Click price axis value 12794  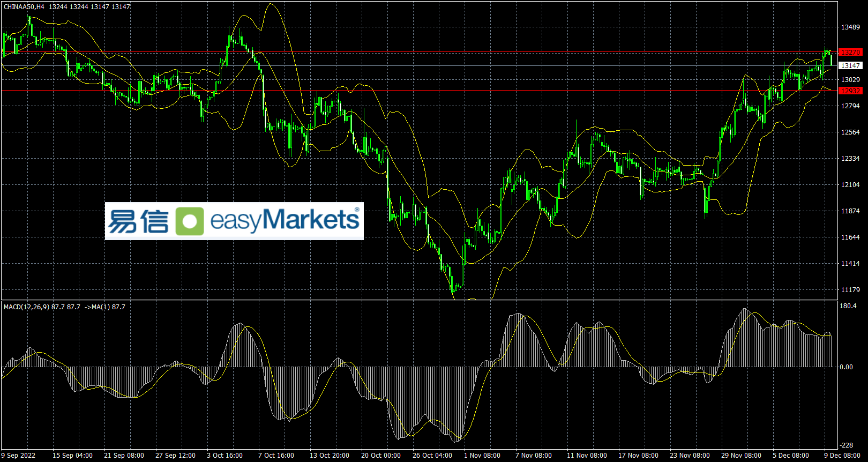(850, 106)
